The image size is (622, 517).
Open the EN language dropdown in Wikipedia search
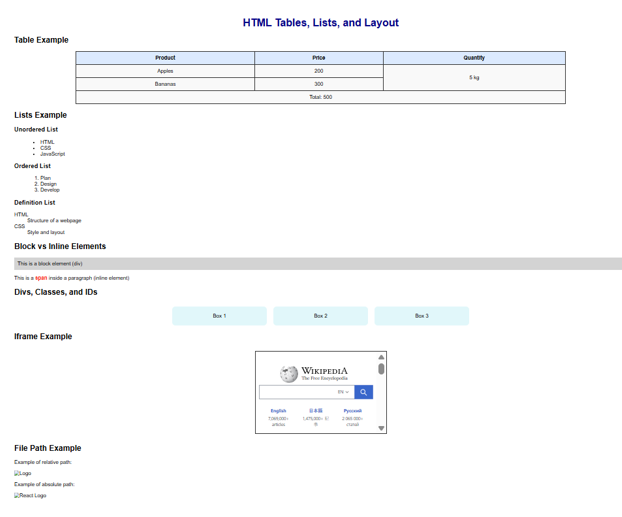343,392
